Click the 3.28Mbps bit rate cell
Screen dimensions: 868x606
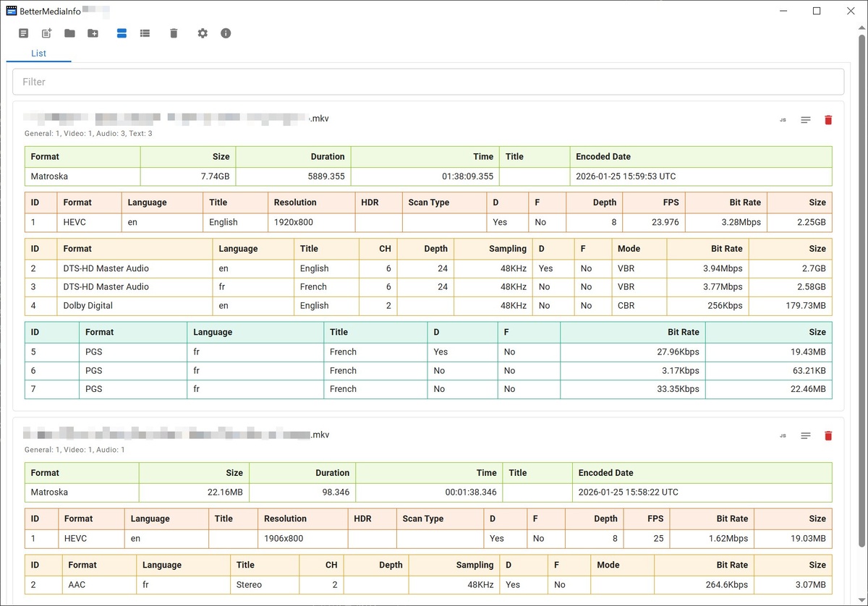726,222
